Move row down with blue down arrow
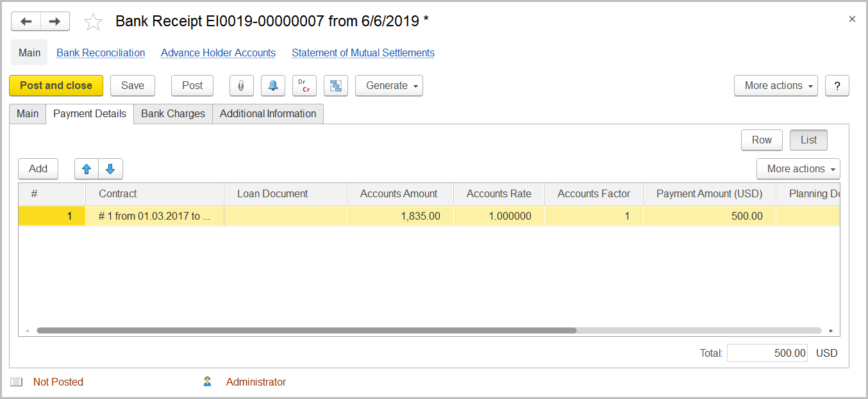Viewport: 868px width, 399px height. (110, 169)
